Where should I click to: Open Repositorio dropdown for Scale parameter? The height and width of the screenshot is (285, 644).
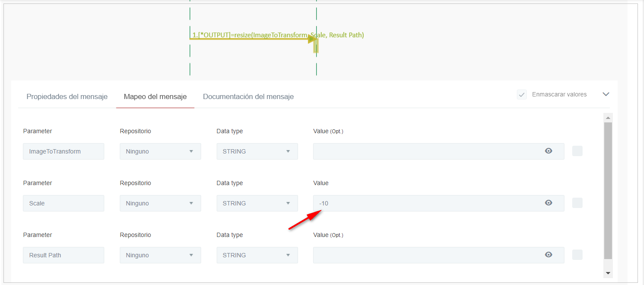click(160, 203)
